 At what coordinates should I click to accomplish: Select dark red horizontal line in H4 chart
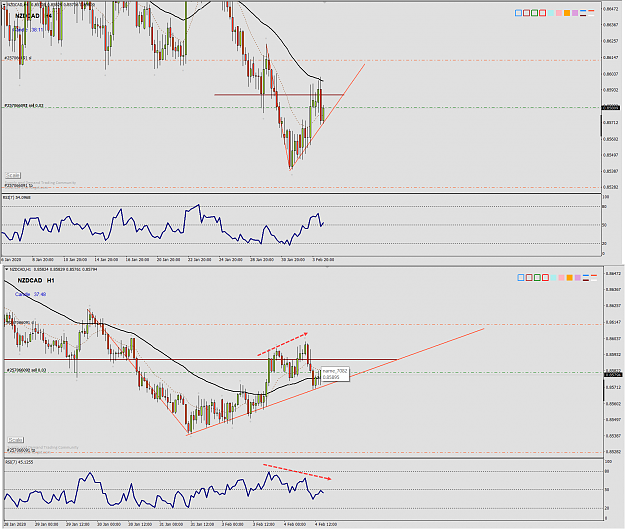point(279,94)
